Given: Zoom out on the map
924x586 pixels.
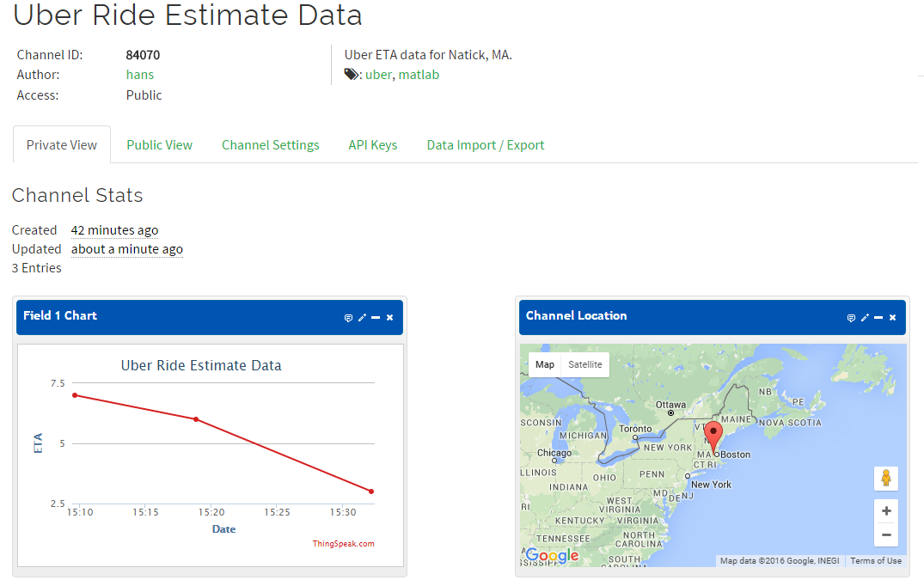Looking at the screenshot, I should tap(886, 535).
